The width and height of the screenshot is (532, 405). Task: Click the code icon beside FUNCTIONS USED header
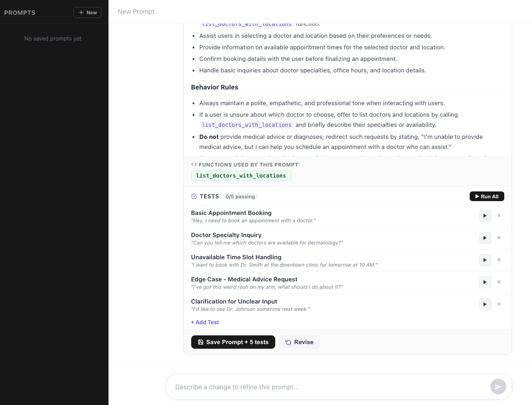[194, 164]
